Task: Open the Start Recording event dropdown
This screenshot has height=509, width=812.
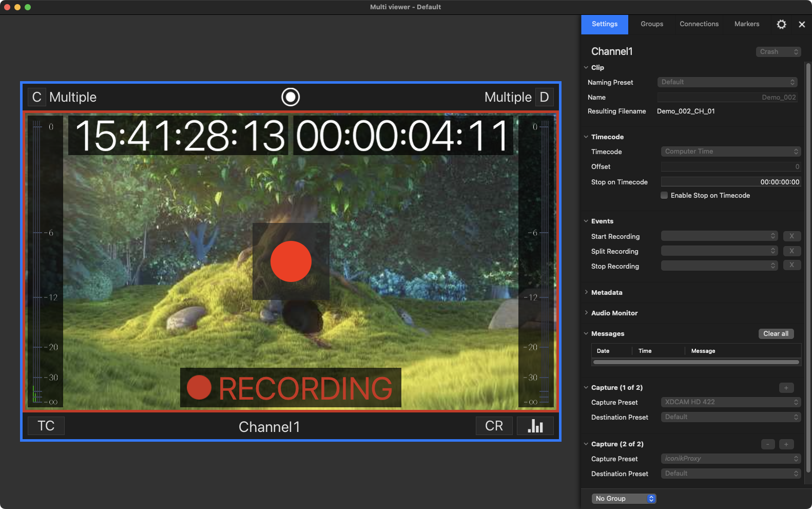Action: (719, 236)
